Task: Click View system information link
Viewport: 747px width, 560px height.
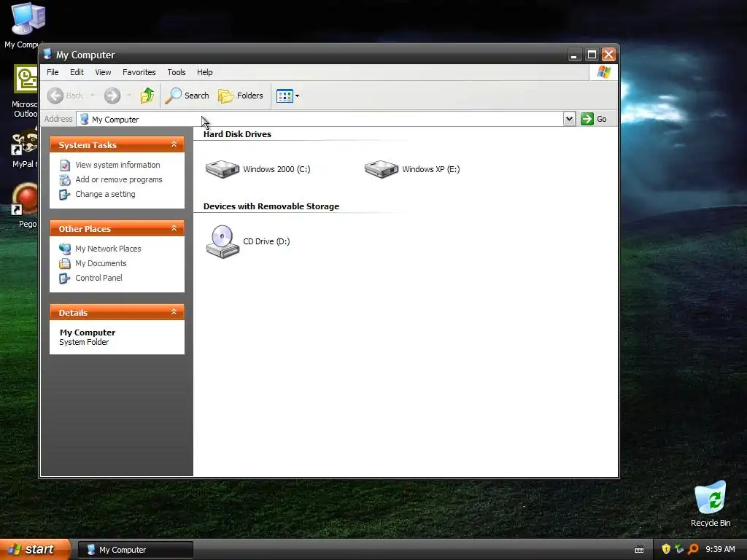Action: pyautogui.click(x=117, y=165)
